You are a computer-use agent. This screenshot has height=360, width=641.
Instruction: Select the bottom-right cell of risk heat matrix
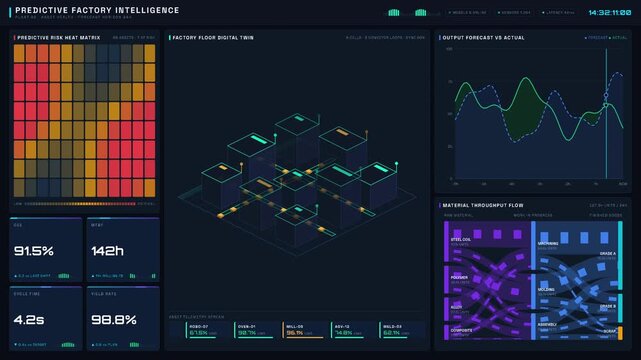tap(150, 188)
